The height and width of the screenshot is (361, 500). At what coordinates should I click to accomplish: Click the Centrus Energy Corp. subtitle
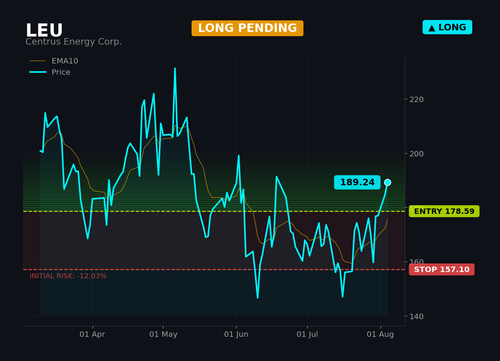[x=73, y=42]
